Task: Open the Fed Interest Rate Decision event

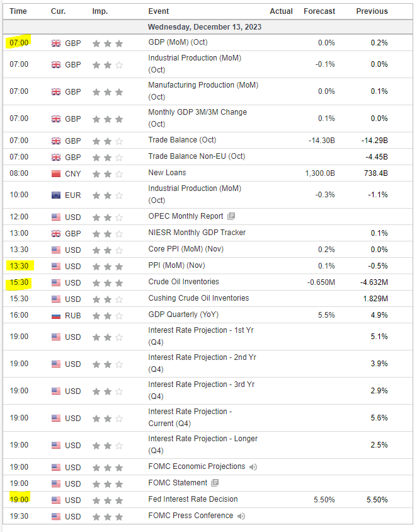Action: (x=193, y=499)
